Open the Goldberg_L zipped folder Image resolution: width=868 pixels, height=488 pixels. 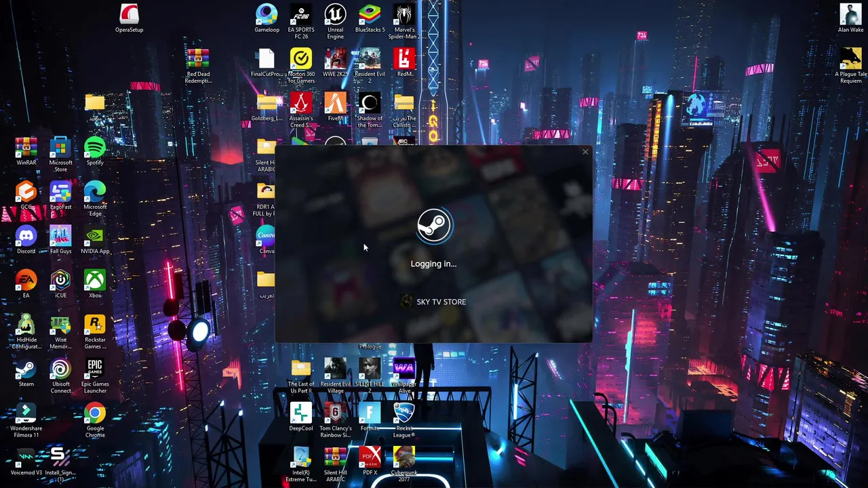(x=267, y=106)
